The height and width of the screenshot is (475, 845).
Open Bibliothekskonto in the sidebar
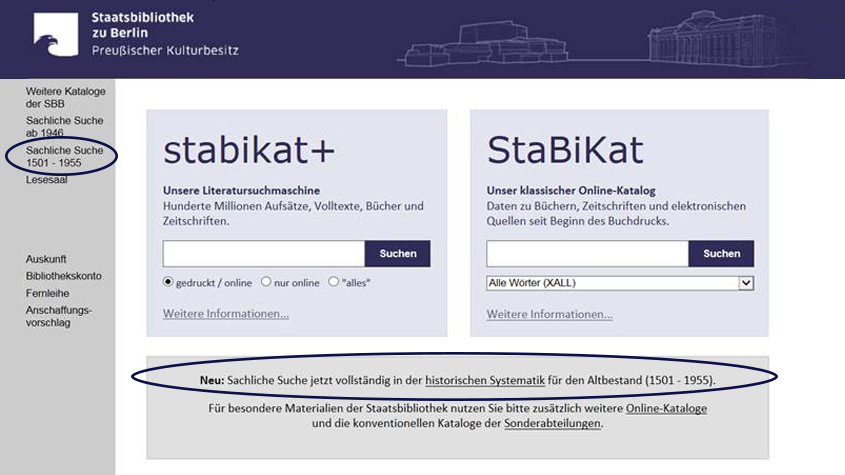tap(64, 276)
